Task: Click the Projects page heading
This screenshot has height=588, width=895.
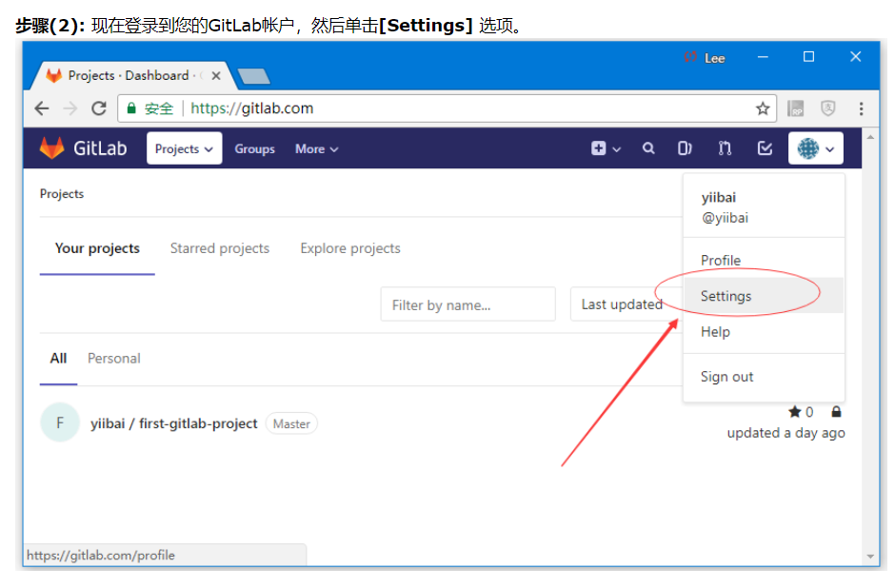Action: tap(62, 194)
